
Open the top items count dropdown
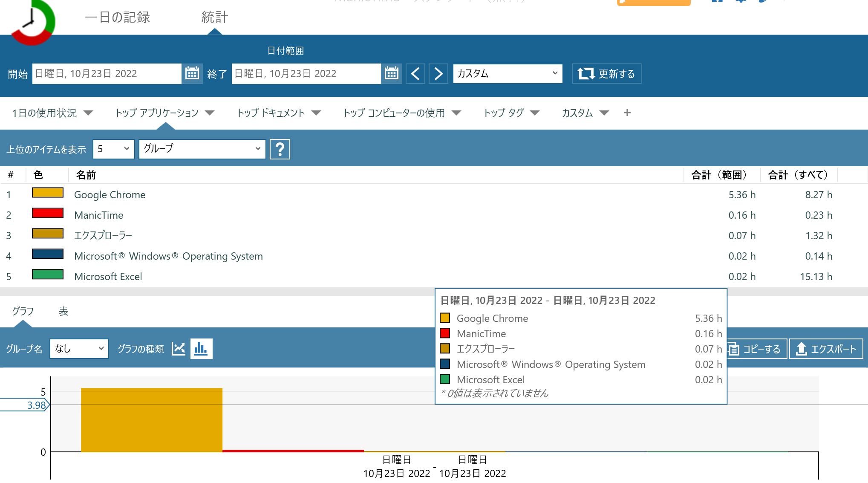[x=113, y=149]
